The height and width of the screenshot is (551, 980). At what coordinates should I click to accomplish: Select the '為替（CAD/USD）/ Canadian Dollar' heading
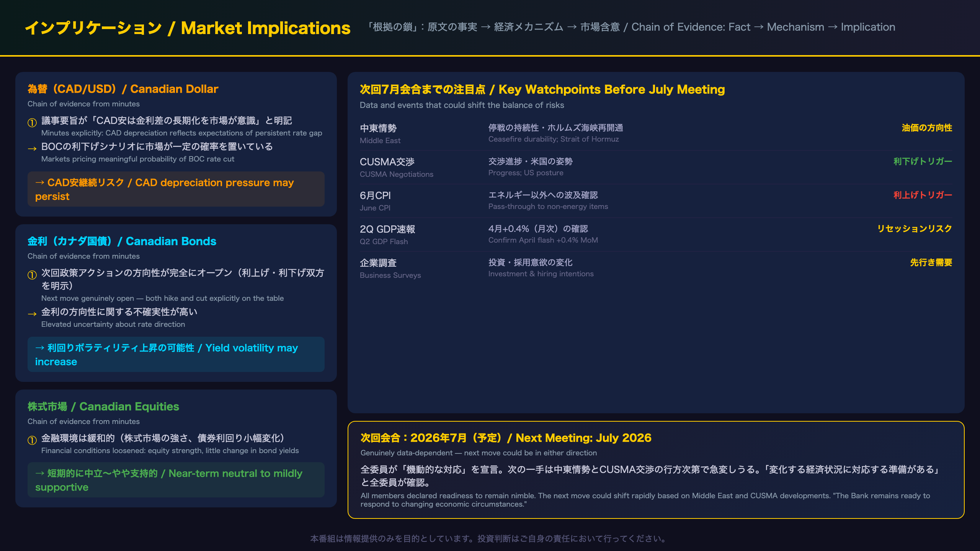(123, 89)
